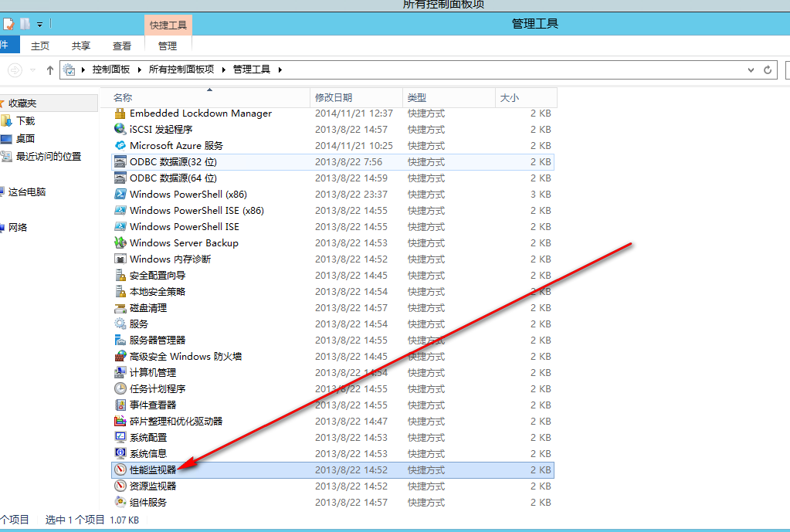Image resolution: width=790 pixels, height=532 pixels.
Task: Click the 任务计划程序 clock icon
Action: pyautogui.click(x=120, y=388)
